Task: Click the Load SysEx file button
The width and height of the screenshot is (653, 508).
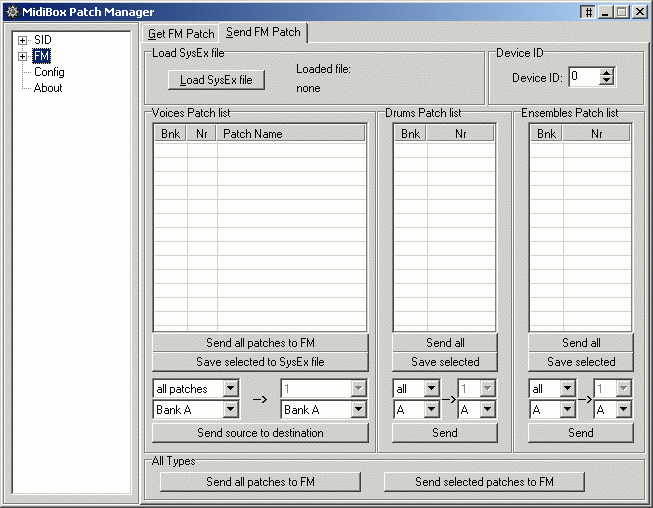Action: (x=216, y=80)
